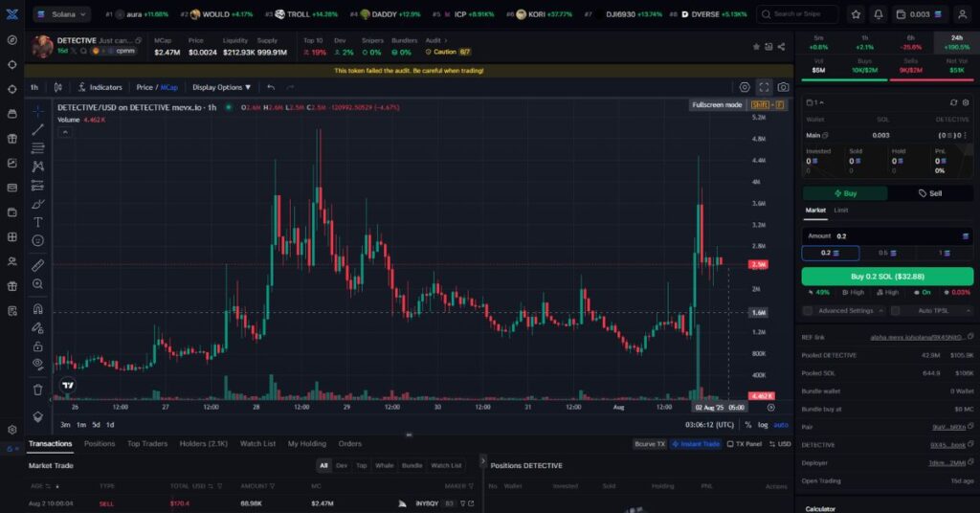Click the Search or Snipe box
The height and width of the screenshot is (513, 980).
coord(797,13)
